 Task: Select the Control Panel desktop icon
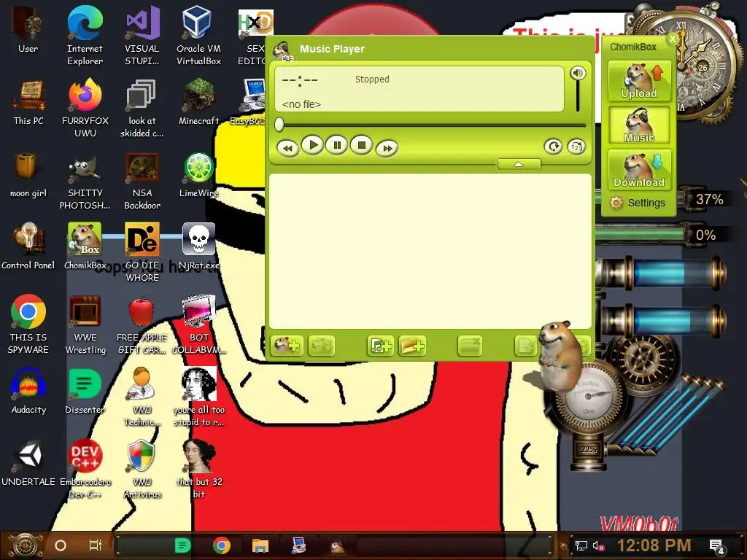pyautogui.click(x=28, y=246)
